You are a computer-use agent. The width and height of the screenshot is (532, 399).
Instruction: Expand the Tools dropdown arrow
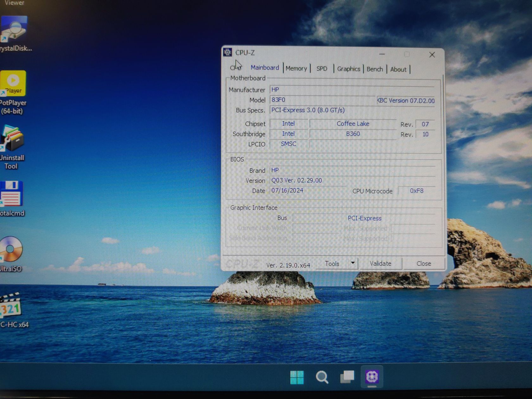(x=353, y=263)
